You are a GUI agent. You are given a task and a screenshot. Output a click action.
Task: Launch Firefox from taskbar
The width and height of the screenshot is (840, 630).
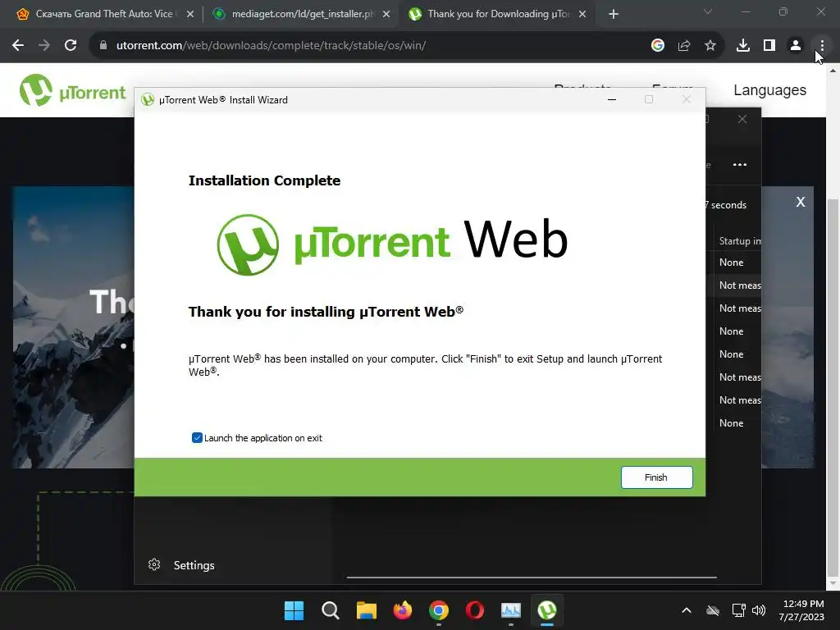tap(402, 610)
